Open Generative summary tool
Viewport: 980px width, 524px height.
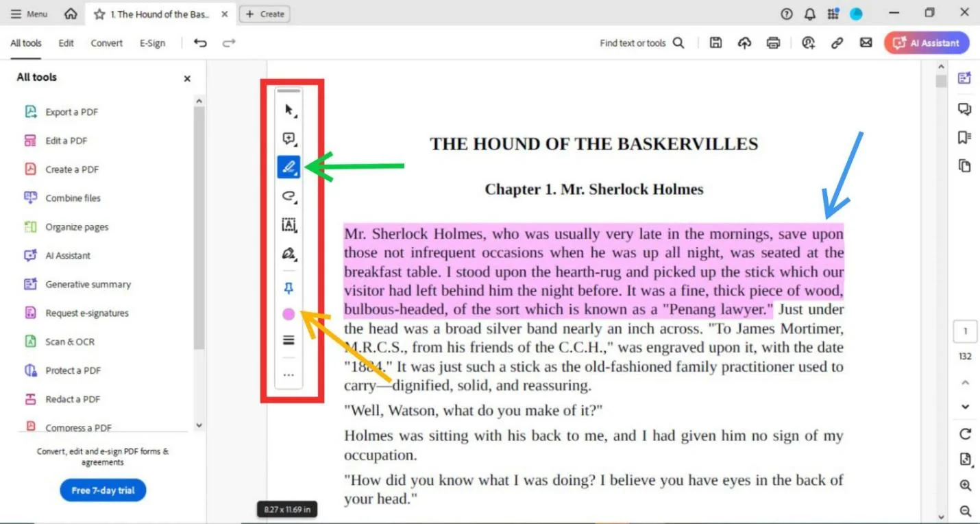77,285
